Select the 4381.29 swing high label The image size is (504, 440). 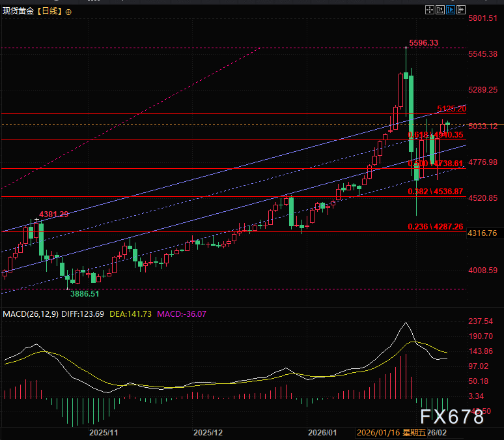tap(53, 214)
